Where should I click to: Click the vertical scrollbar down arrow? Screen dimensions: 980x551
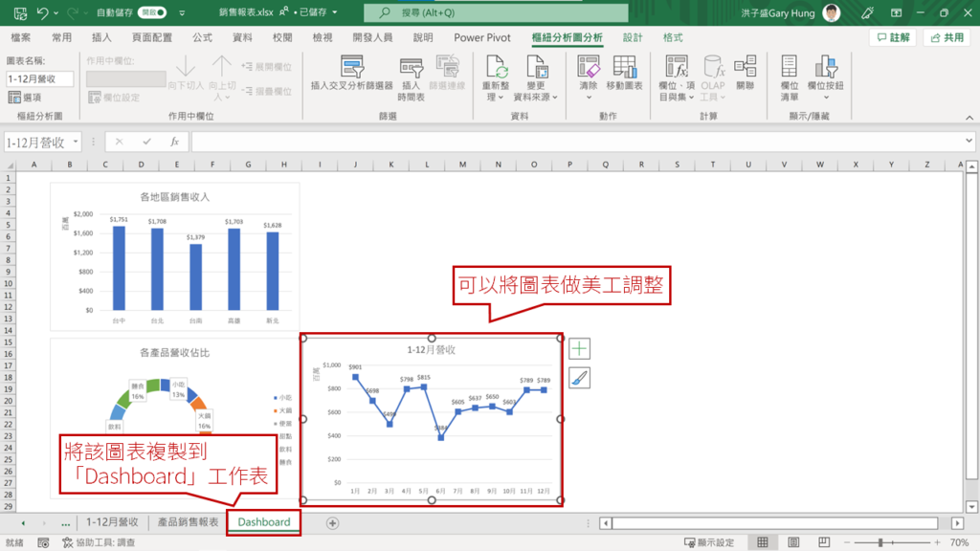coord(971,507)
